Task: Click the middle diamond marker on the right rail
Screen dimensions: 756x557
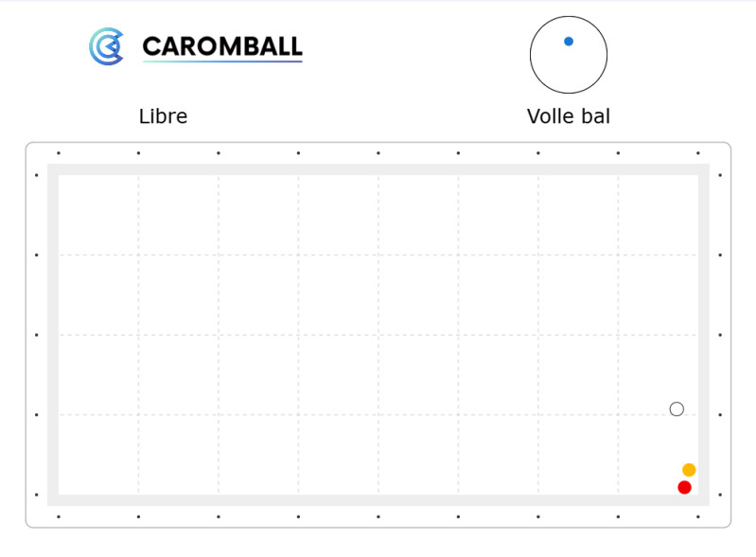Action: pyautogui.click(x=720, y=335)
